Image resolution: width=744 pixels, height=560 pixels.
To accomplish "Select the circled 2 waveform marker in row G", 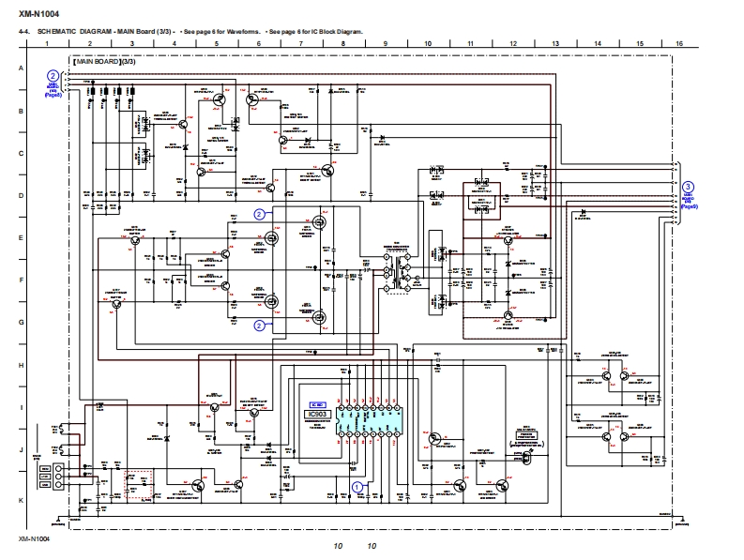I will (x=259, y=325).
